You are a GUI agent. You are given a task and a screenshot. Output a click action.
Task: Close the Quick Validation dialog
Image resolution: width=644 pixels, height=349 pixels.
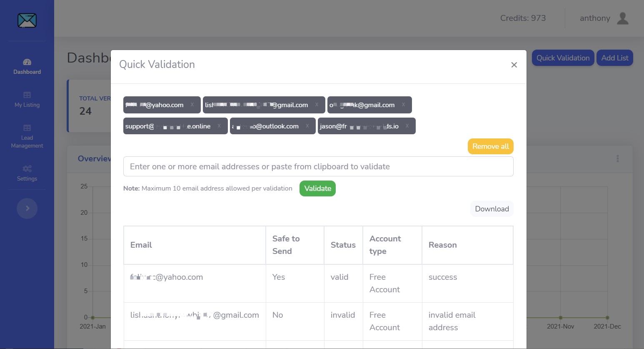click(514, 65)
